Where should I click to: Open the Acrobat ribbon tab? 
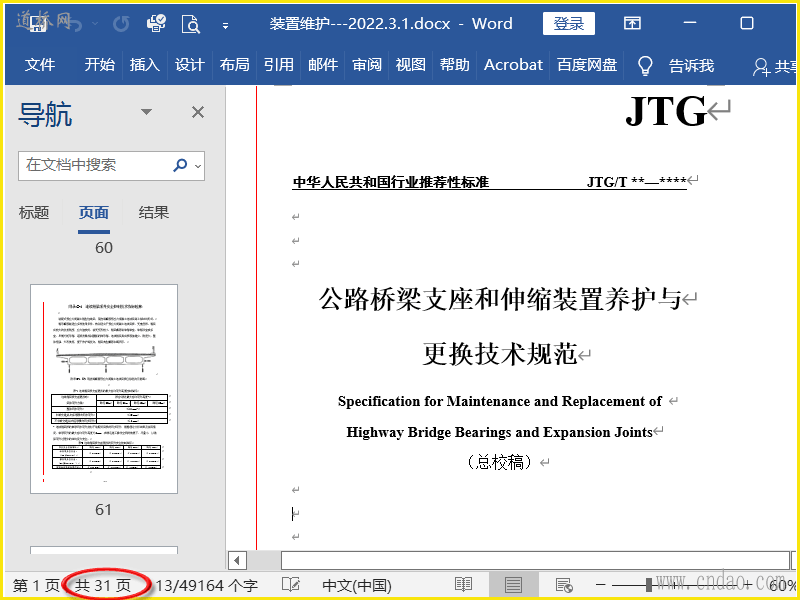click(513, 65)
